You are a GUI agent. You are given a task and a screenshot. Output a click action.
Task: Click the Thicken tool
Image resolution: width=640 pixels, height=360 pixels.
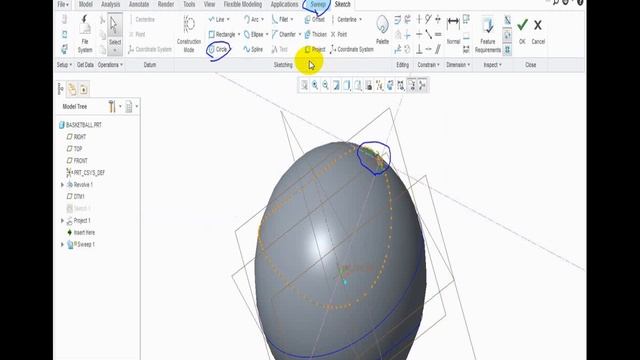tap(315, 34)
